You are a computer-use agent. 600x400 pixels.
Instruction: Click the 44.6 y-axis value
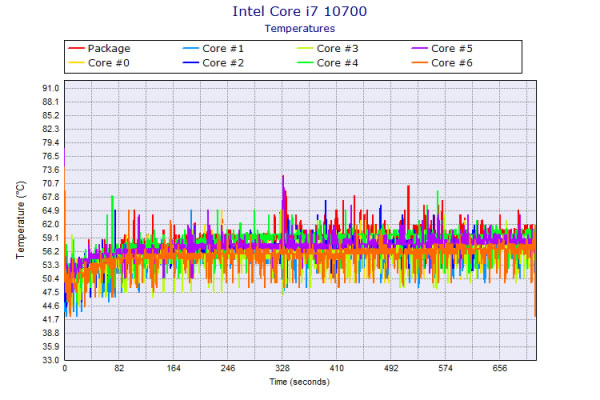click(x=51, y=306)
